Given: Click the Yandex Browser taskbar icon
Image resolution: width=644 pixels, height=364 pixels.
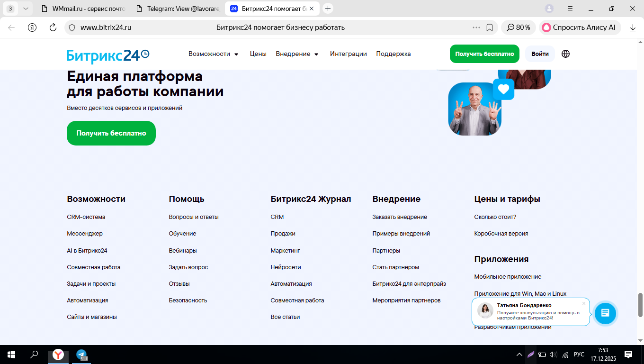Looking at the screenshot, I should (58, 355).
